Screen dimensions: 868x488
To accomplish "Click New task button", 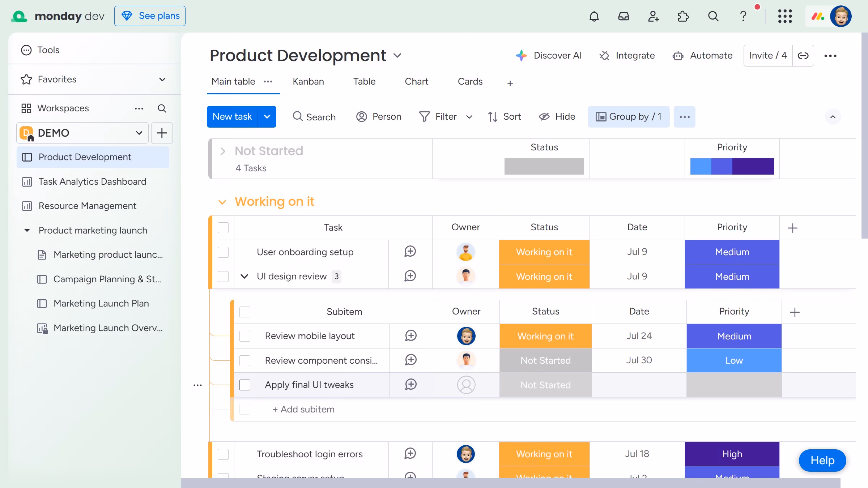I will pos(232,117).
